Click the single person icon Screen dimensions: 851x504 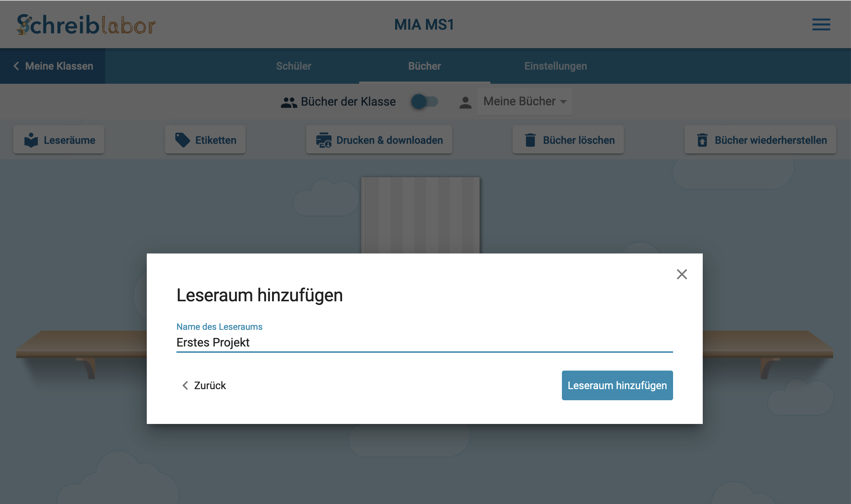[465, 102]
